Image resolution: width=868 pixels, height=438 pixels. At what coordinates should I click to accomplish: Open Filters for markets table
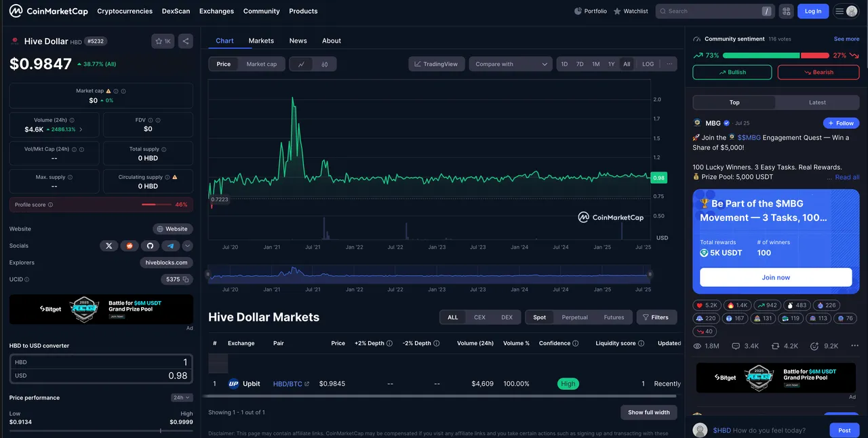(x=655, y=317)
